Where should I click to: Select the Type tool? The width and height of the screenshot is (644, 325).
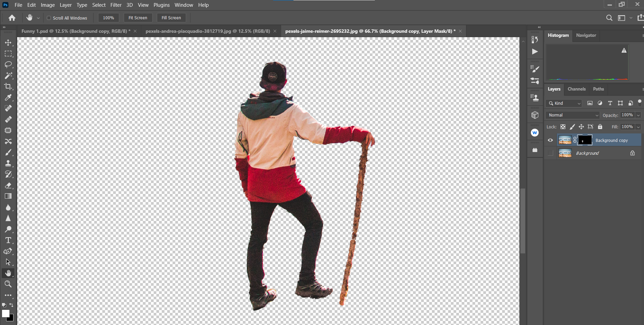point(8,240)
